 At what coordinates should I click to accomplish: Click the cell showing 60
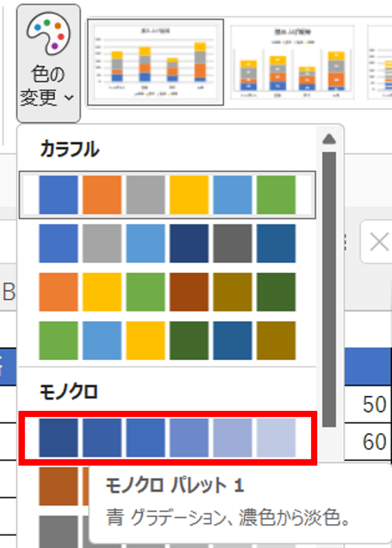pyautogui.click(x=368, y=442)
